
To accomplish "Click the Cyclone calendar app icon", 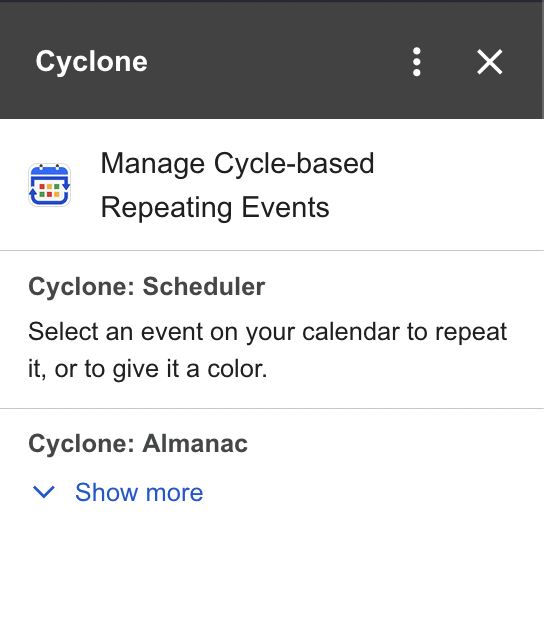I will (49, 185).
